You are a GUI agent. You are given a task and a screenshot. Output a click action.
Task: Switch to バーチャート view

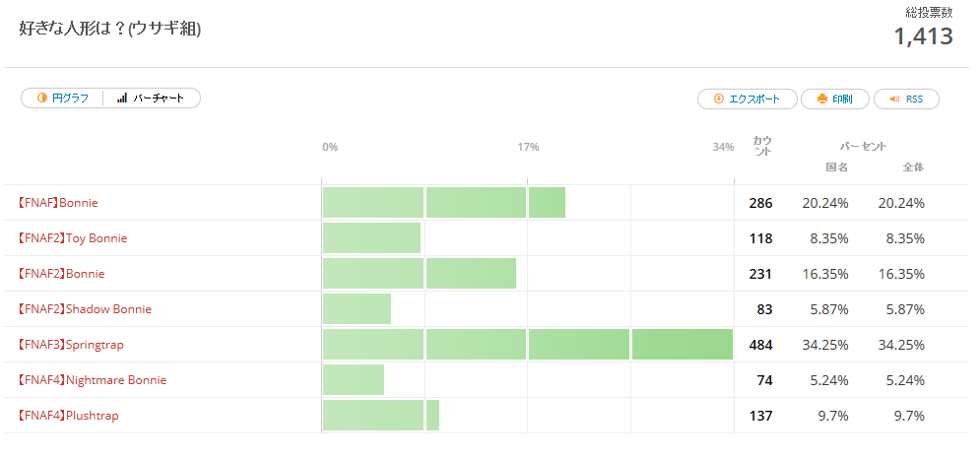point(151,99)
